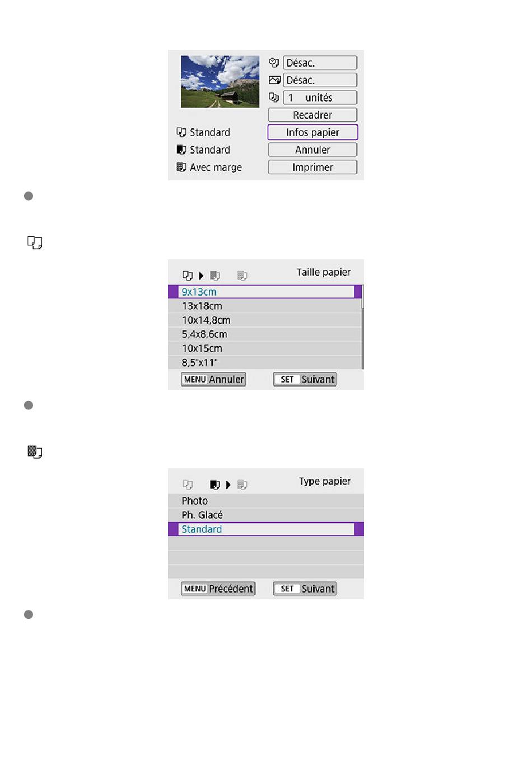This screenshot has height=774, width=532.
Task: Open the first Désac. date setting field
Action: click(320, 63)
